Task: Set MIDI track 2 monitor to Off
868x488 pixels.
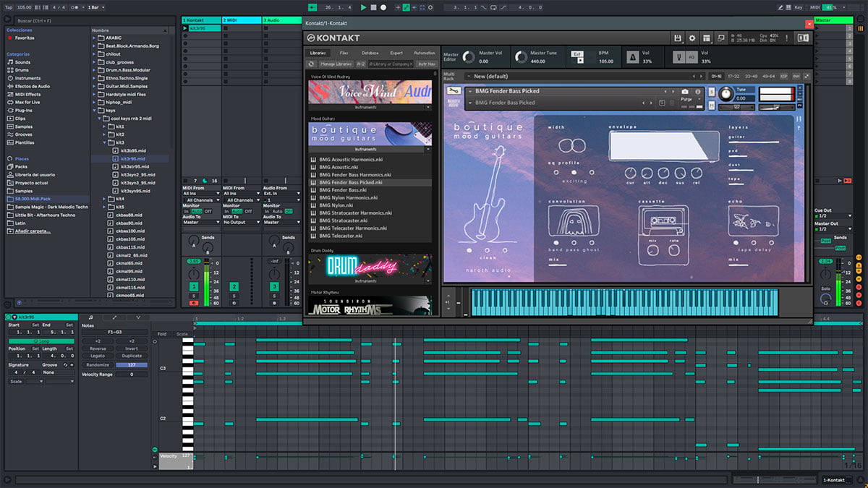Action: pos(248,211)
